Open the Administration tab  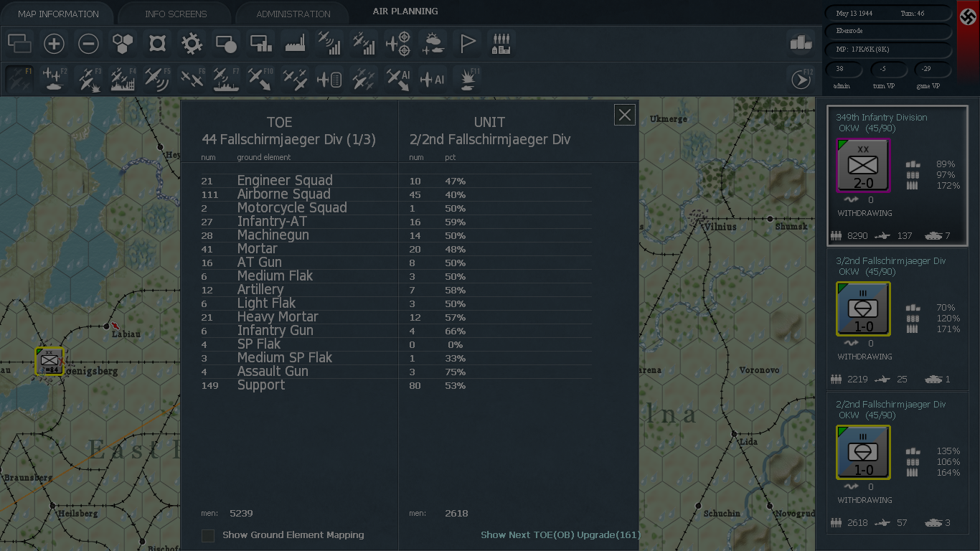(293, 14)
